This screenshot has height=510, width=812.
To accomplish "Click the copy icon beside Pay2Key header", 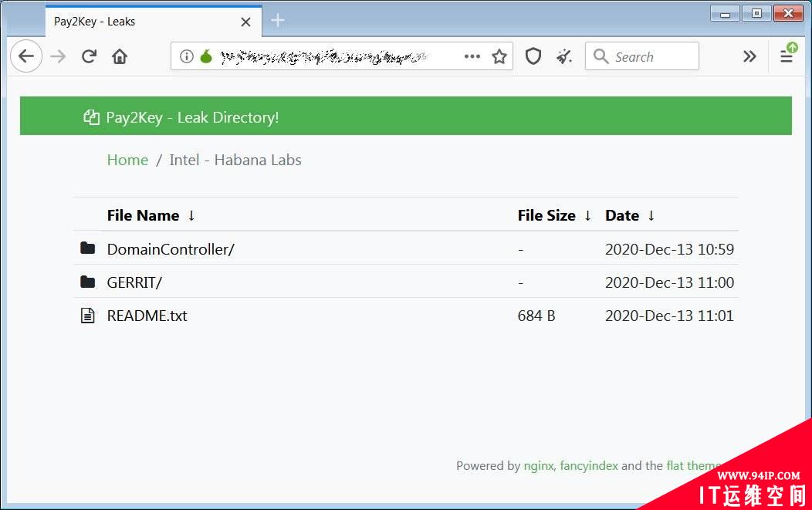I will (x=92, y=117).
